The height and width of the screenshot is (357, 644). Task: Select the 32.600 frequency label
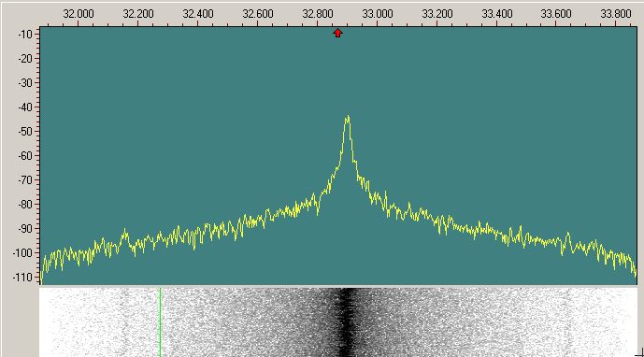(258, 14)
